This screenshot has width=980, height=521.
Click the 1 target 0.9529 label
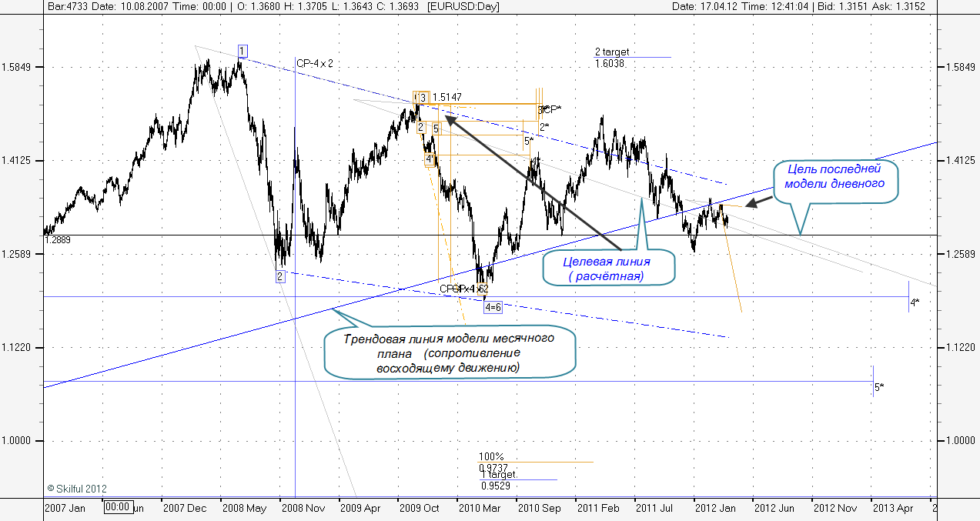499,480
